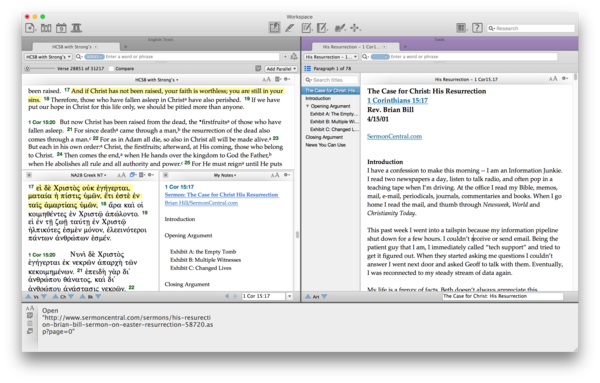This screenshot has height=383, width=600.
Task: Change text size in HCSB pane
Action: [266, 80]
